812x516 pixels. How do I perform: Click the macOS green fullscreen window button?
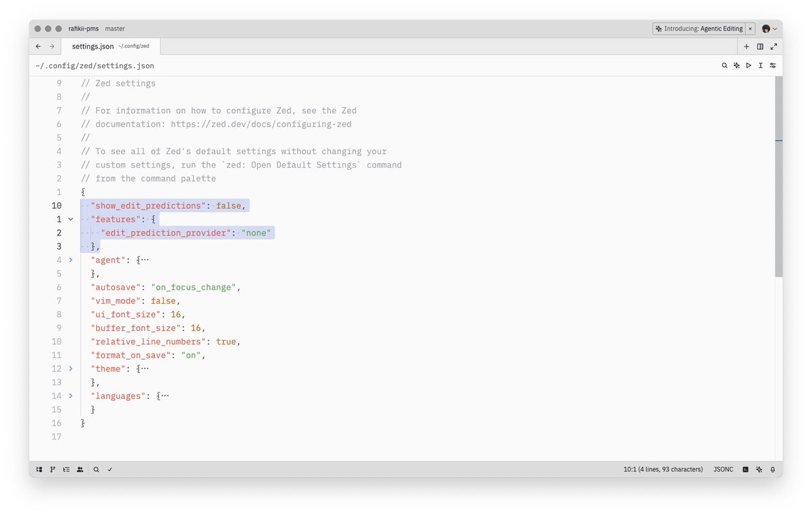[x=59, y=29]
